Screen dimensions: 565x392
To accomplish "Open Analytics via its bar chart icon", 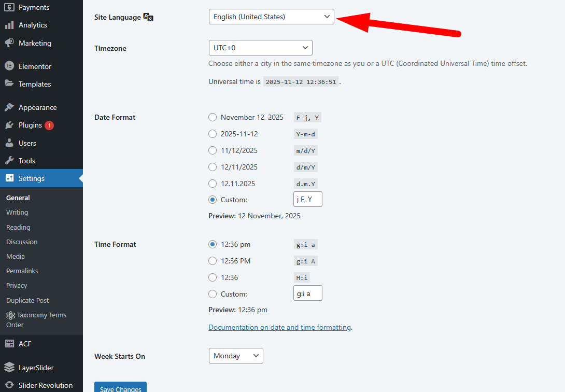I will click(x=9, y=25).
